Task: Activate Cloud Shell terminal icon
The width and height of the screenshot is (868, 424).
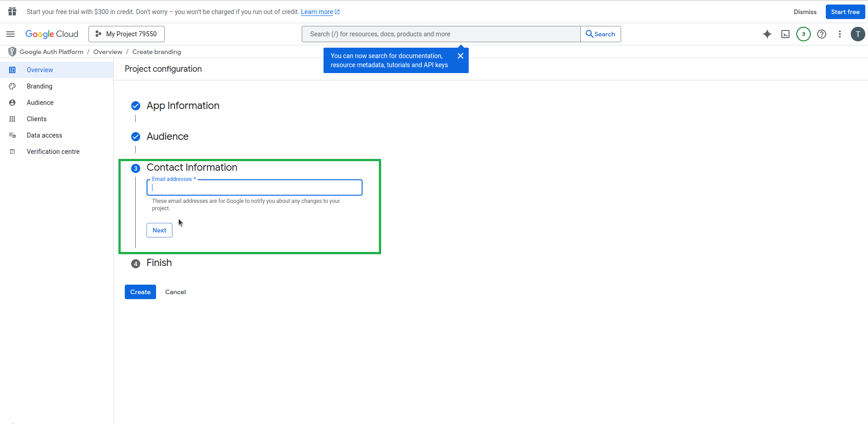Action: (785, 34)
